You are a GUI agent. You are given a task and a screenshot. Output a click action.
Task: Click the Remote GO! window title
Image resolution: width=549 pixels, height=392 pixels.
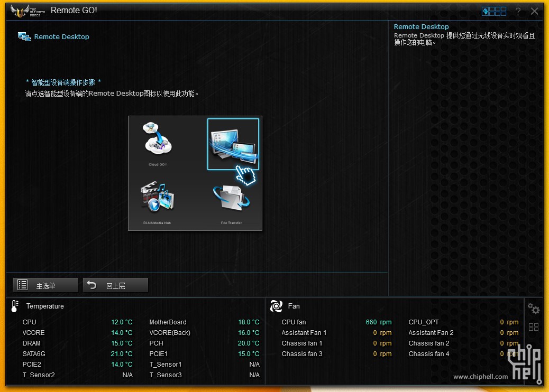click(x=74, y=11)
